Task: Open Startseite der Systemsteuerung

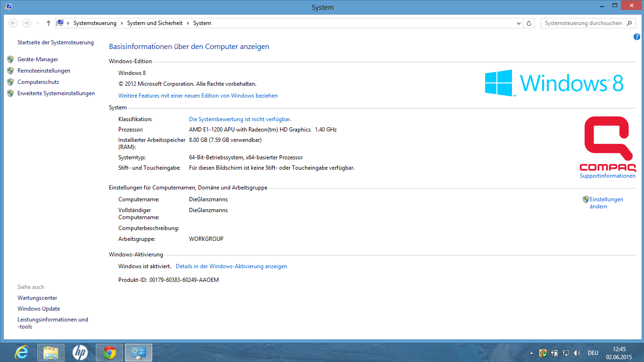Action: (56, 42)
